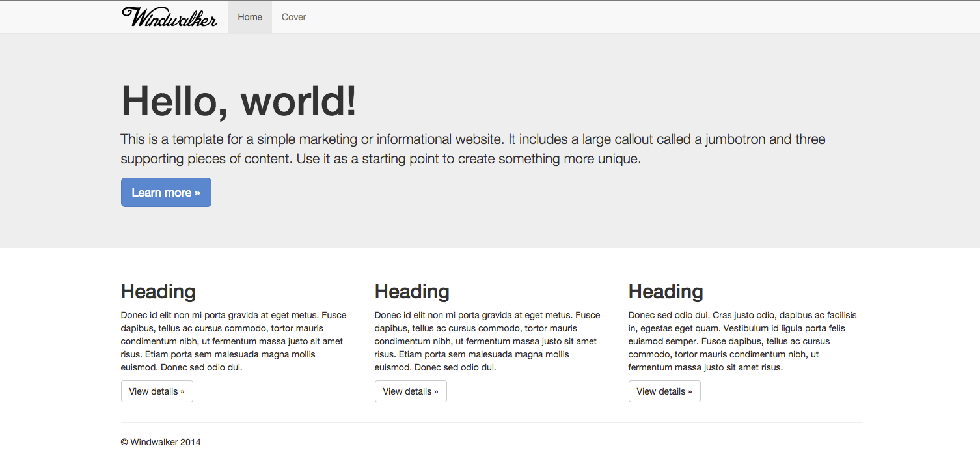Click the © Windwalker 2014 footer text

pyautogui.click(x=161, y=442)
